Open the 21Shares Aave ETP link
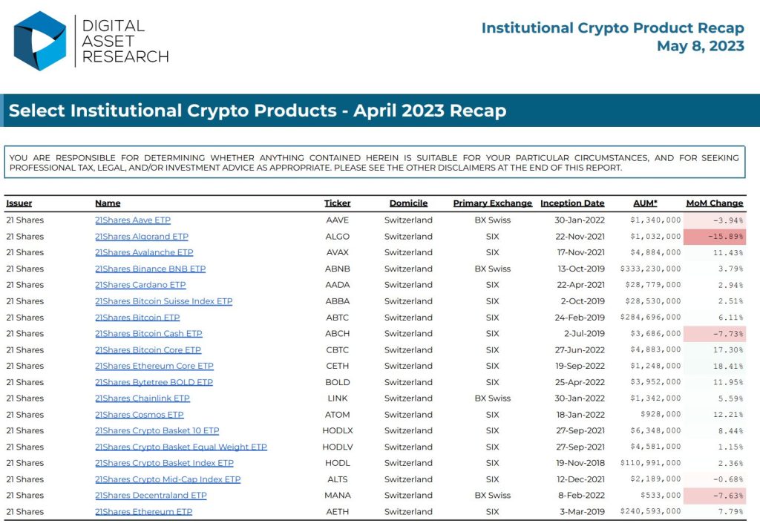This screenshot has width=760, height=532. [x=133, y=220]
